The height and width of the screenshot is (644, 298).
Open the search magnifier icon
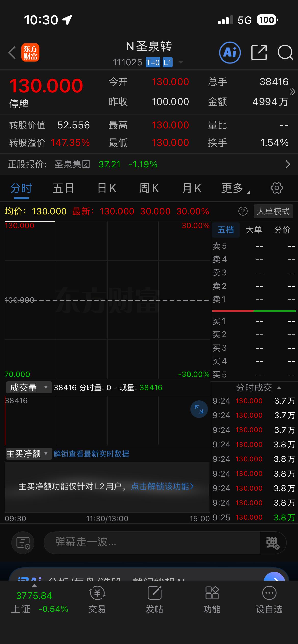pos(286,53)
